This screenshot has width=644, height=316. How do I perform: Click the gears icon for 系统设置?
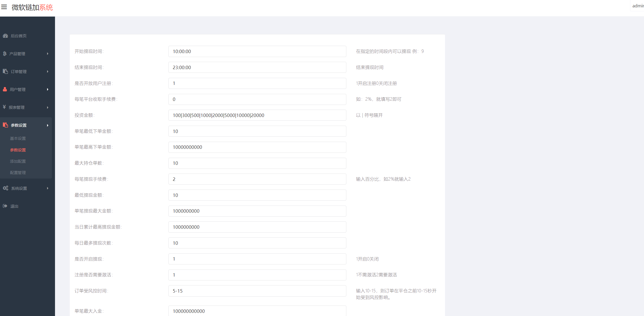click(x=5, y=188)
